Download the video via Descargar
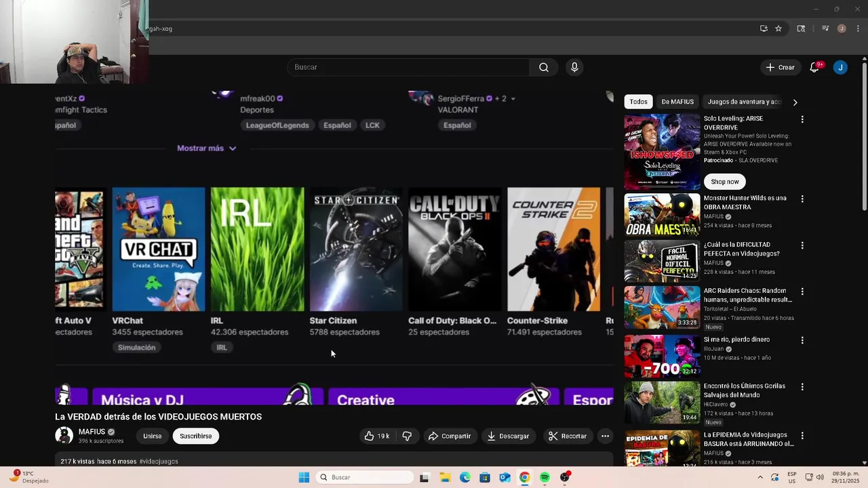 (508, 436)
